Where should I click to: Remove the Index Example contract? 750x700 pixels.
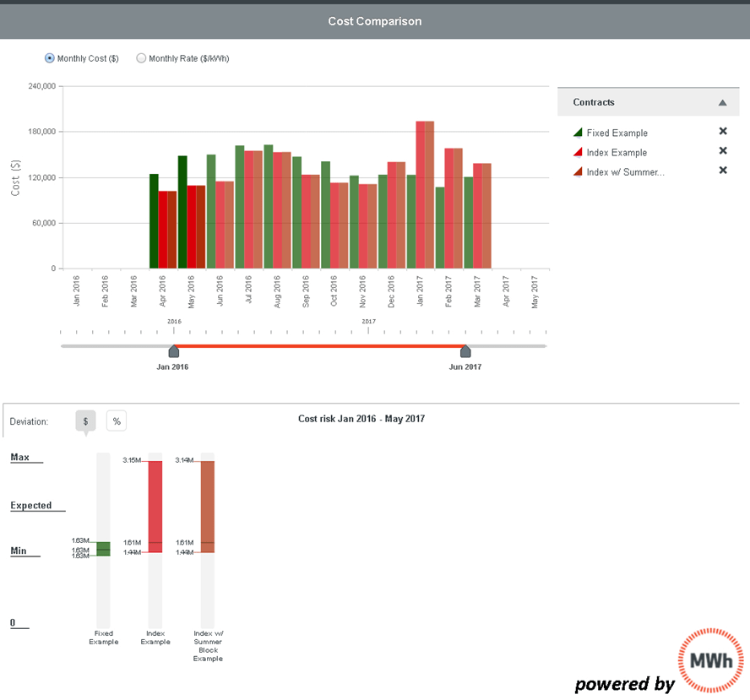point(722,151)
